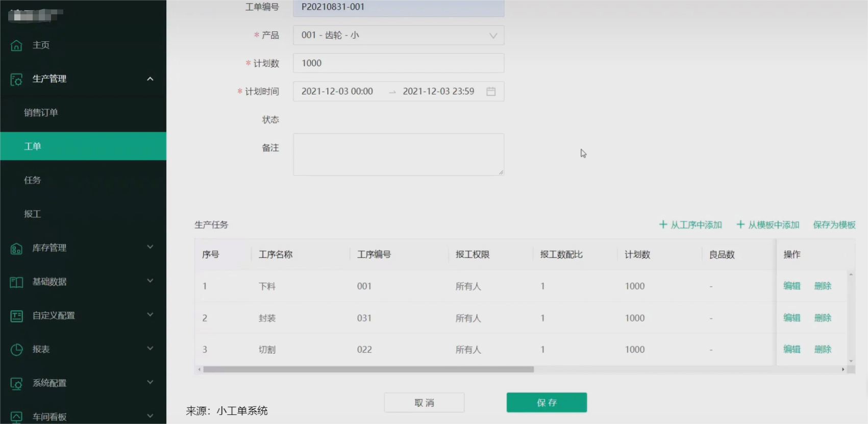
Task: Collapse the 生产管理 menu chevron
Action: tap(150, 79)
